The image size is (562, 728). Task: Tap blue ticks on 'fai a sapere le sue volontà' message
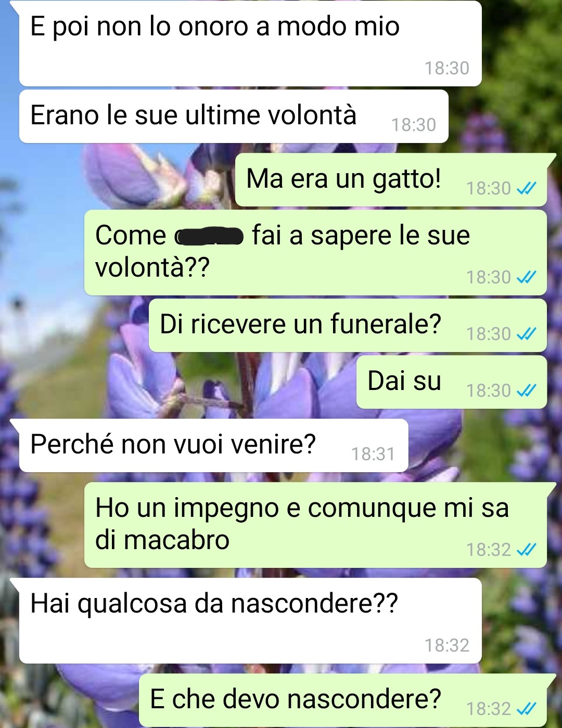[527, 277]
